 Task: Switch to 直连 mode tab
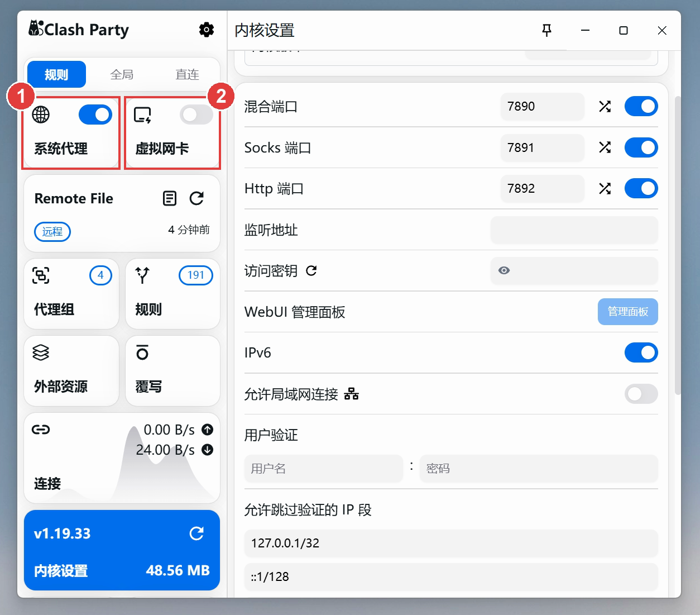coord(187,74)
